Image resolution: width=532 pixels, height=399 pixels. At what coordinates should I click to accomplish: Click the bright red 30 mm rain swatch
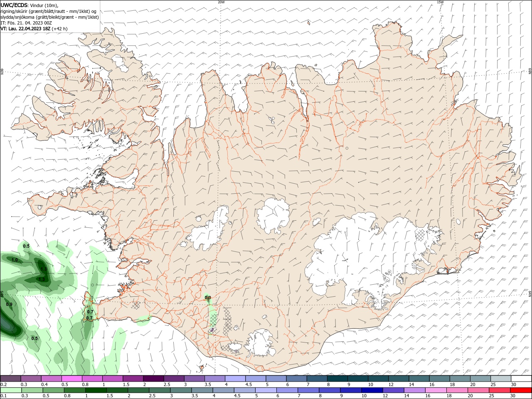(521, 390)
